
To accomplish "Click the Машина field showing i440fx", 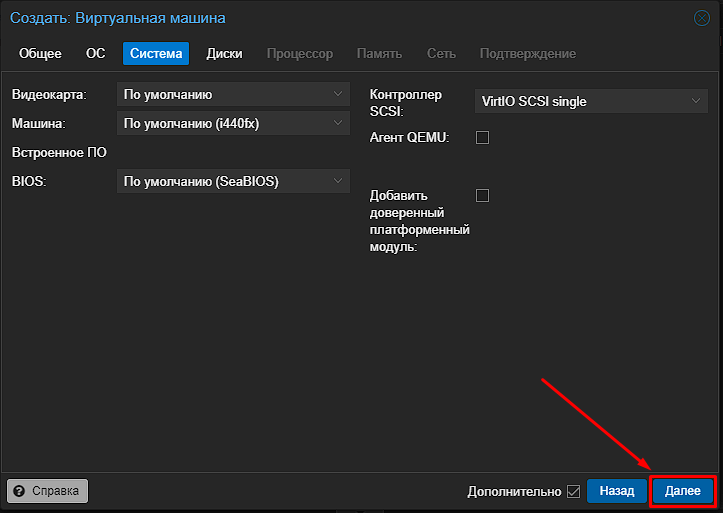I will [x=233, y=123].
